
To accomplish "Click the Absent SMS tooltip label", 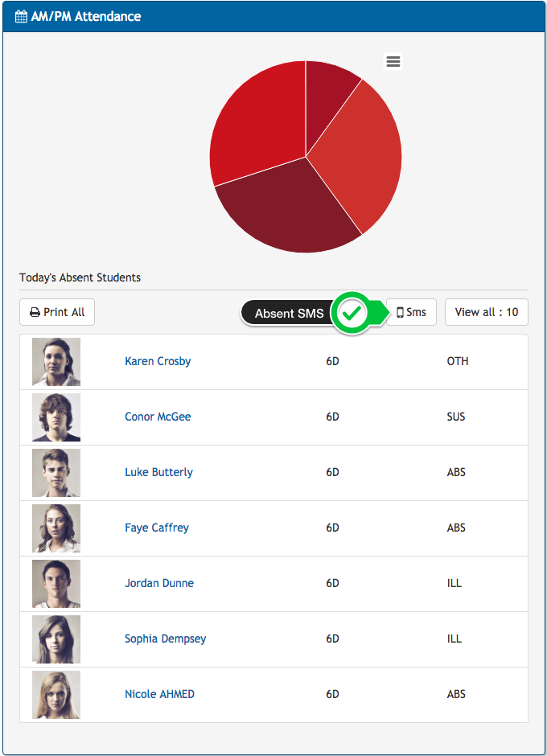I will click(x=288, y=314).
